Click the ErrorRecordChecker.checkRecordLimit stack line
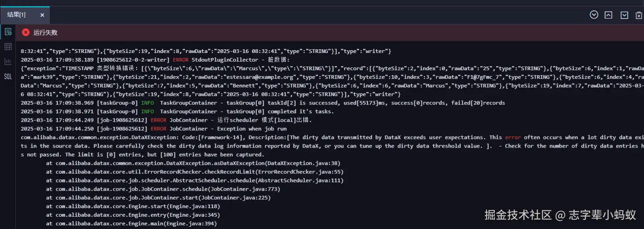The width and height of the screenshot is (644, 229). click(195, 172)
